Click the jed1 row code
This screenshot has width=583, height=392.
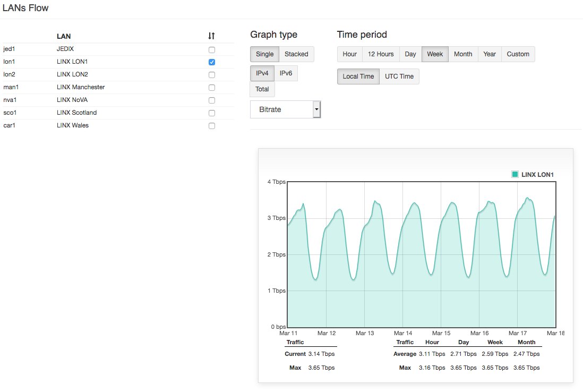(x=9, y=49)
